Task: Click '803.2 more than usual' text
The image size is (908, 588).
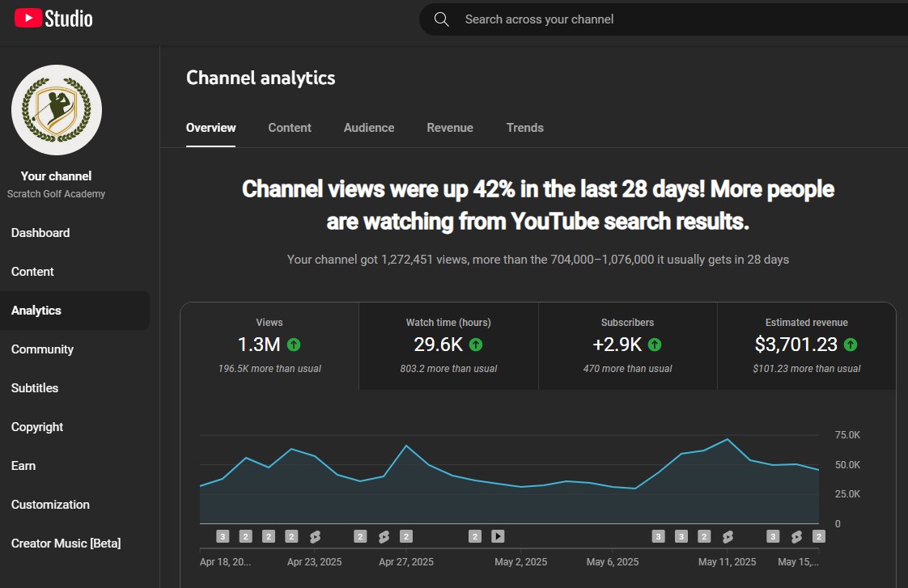Action: click(449, 369)
